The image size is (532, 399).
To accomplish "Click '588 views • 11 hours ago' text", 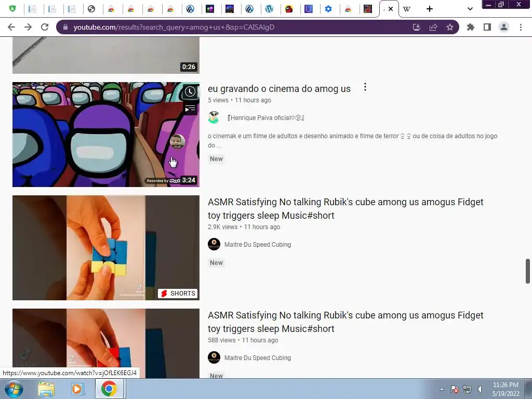I will pyautogui.click(x=243, y=340).
